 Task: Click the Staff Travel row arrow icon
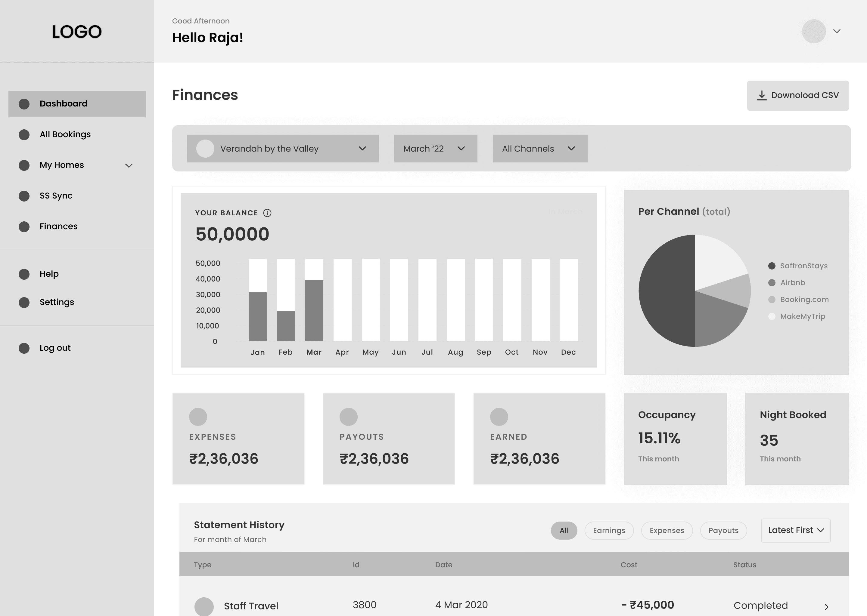coord(826,606)
